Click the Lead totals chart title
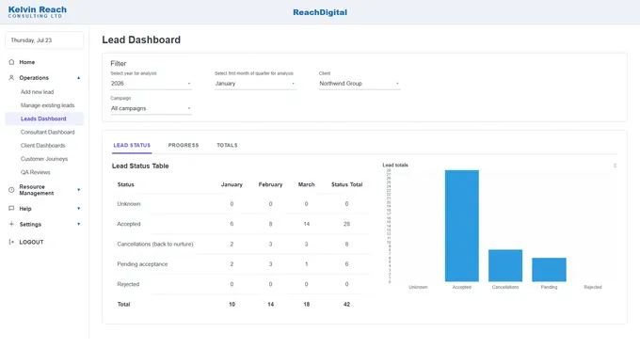640x364 pixels. click(395, 166)
